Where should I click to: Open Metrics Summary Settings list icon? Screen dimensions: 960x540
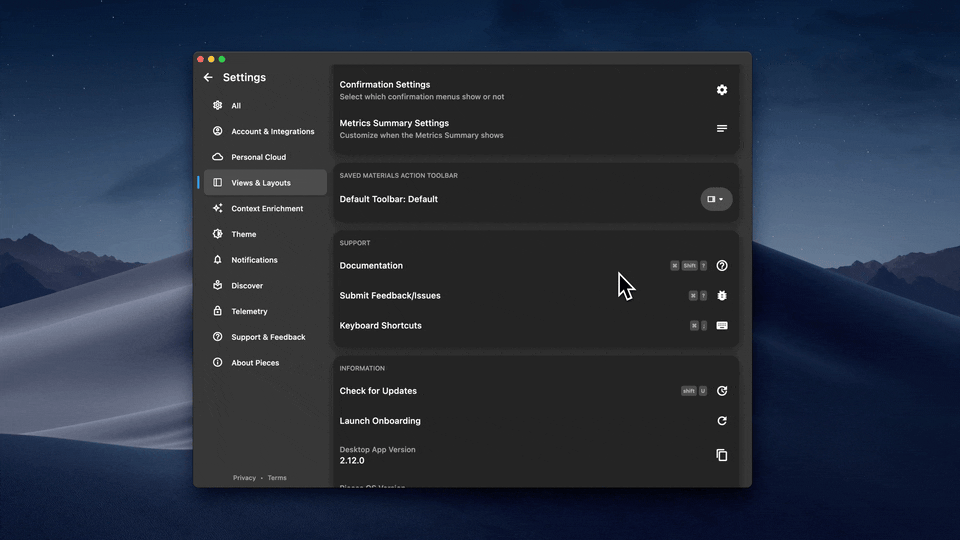coord(722,129)
